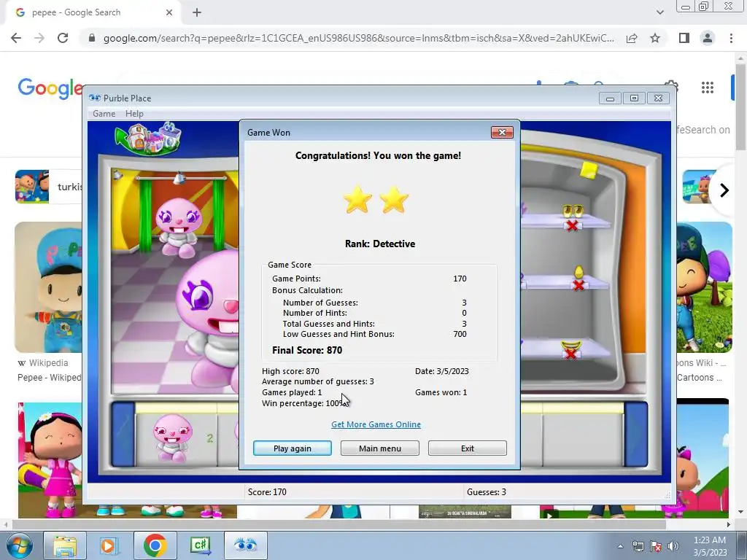Select the pepee - Google Search tab
This screenshot has width=747, height=560.
(x=93, y=13)
